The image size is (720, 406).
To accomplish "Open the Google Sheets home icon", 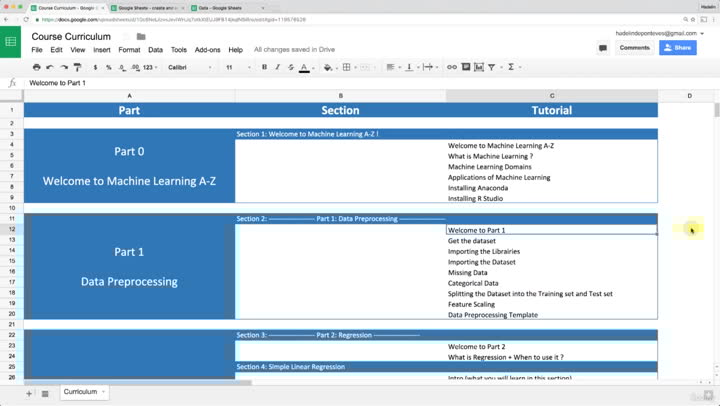I will click(11, 42).
